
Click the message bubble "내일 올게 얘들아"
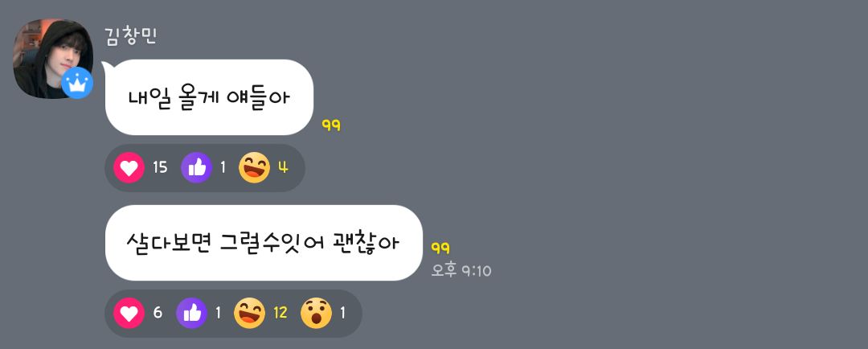[x=209, y=97]
